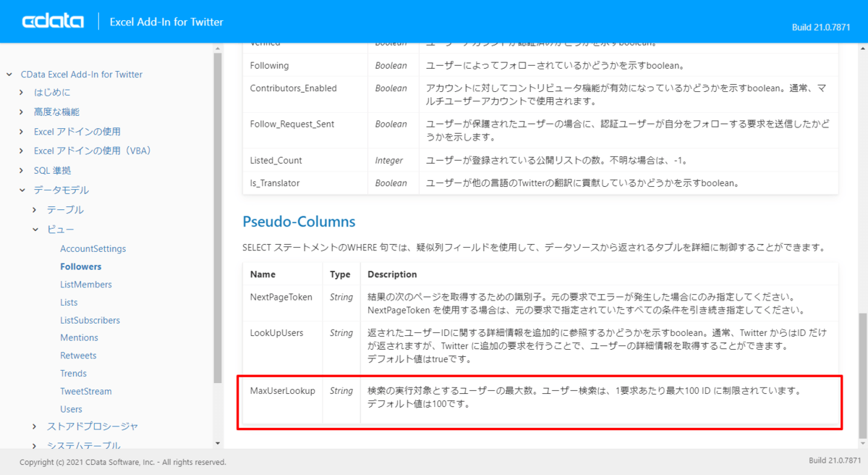
Task: Click the footer Build 21.0.7871 text
Action: [835, 461]
